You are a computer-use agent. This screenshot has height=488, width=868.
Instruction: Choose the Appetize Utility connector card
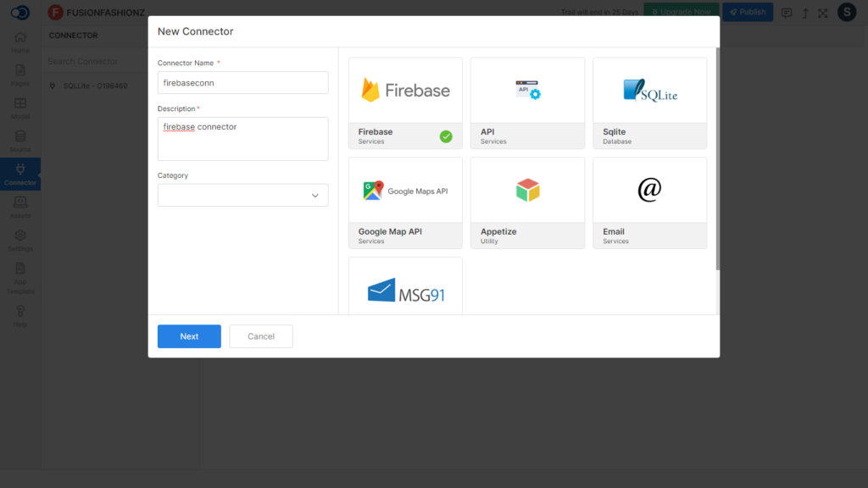click(527, 203)
